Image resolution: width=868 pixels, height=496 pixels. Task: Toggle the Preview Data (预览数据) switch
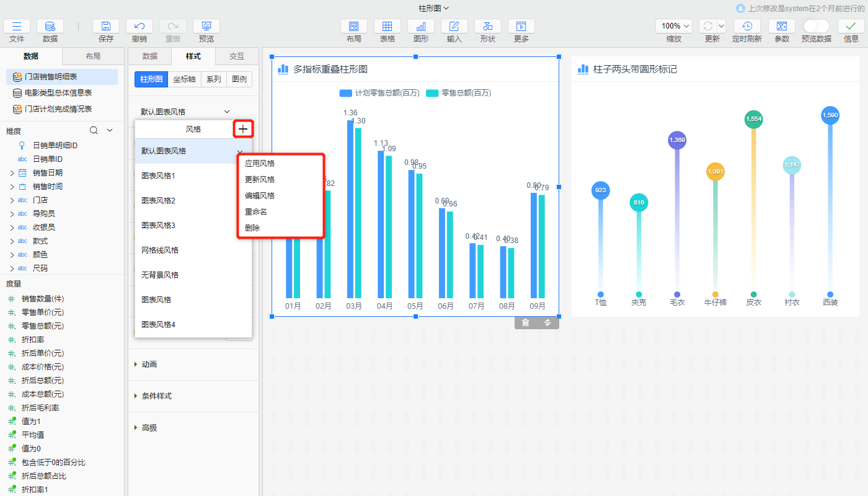pyautogui.click(x=816, y=26)
